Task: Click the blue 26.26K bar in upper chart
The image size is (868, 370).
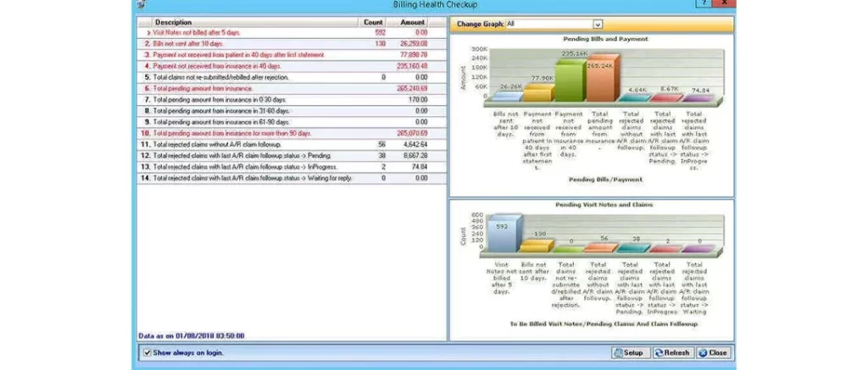Action: 507,97
